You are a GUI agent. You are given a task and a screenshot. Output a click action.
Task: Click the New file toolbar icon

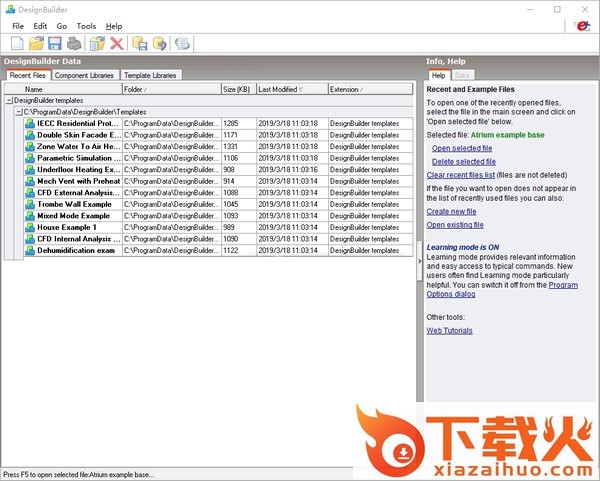tap(17, 43)
